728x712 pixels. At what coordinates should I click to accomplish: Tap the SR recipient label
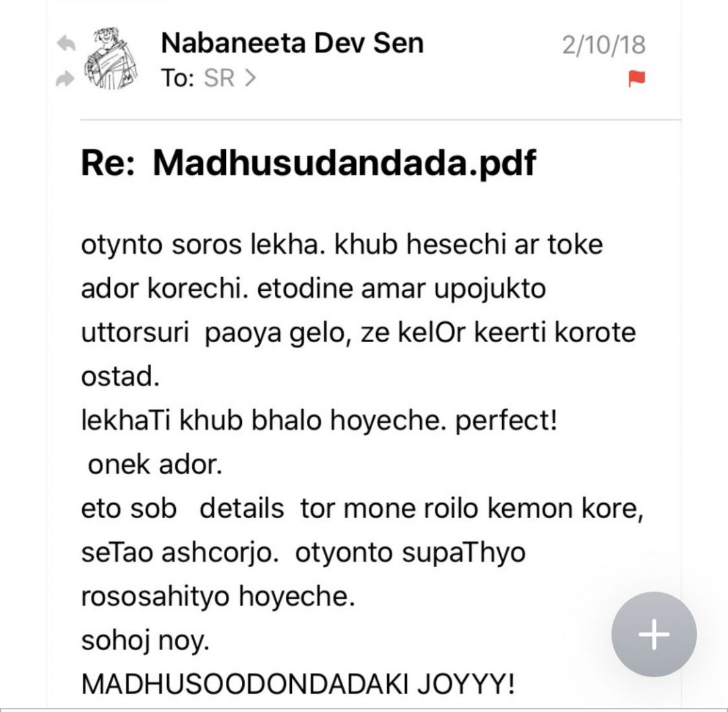(218, 79)
